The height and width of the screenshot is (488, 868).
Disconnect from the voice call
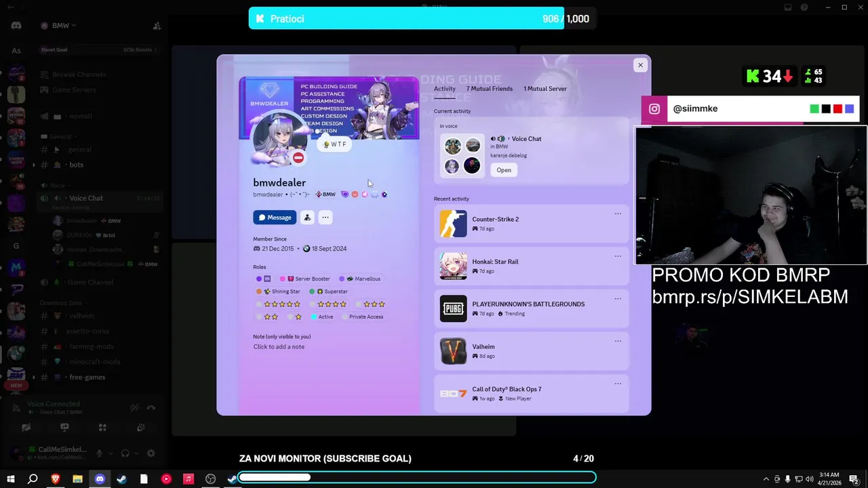(x=151, y=407)
